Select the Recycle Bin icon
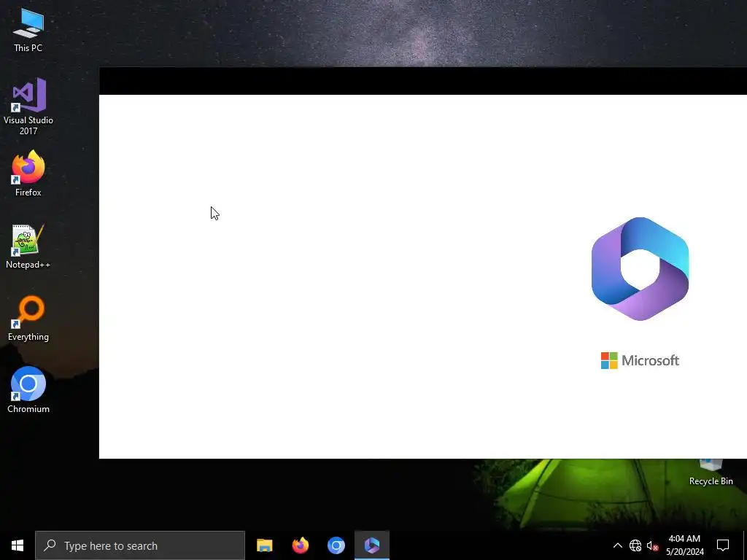This screenshot has width=747, height=560. click(711, 473)
